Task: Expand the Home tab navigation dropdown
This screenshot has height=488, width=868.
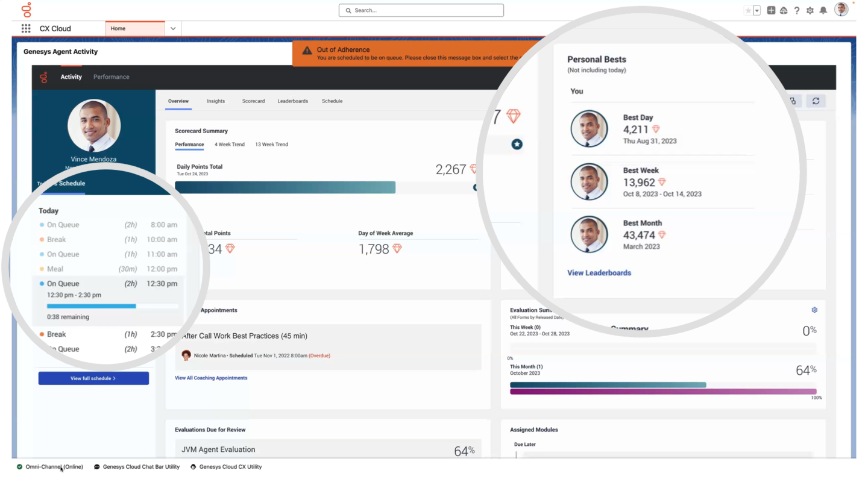Action: tap(173, 28)
